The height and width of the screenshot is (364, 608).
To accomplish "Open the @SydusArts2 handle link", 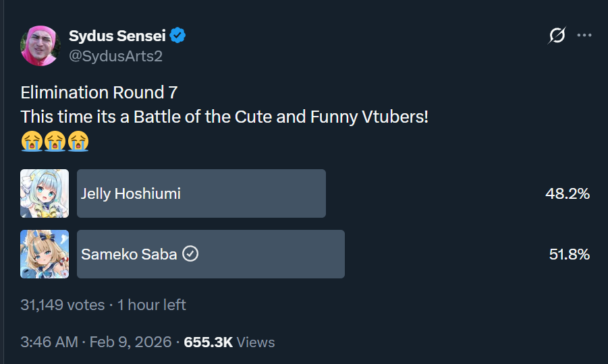I will tap(115, 56).
